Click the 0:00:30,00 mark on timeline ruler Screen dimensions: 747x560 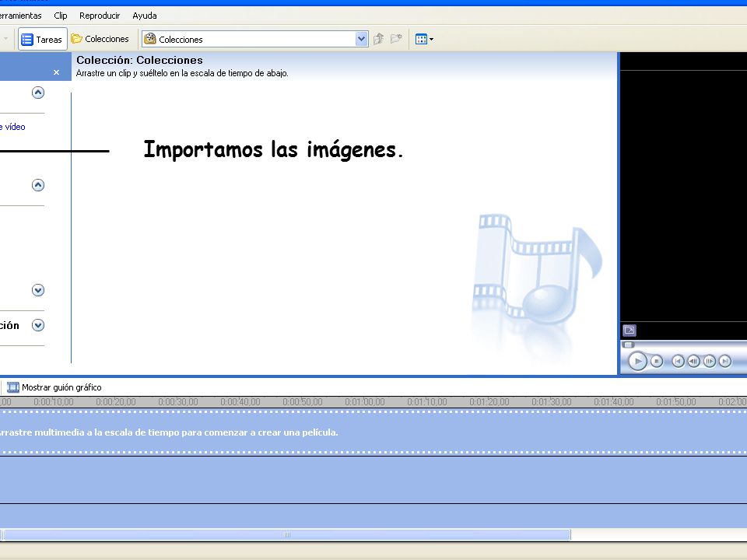[x=178, y=402]
